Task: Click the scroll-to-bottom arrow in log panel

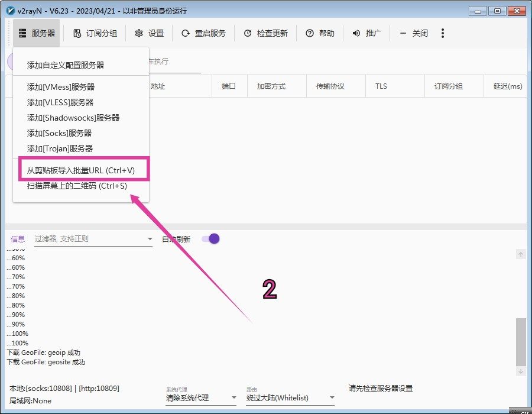Action: tap(520, 371)
